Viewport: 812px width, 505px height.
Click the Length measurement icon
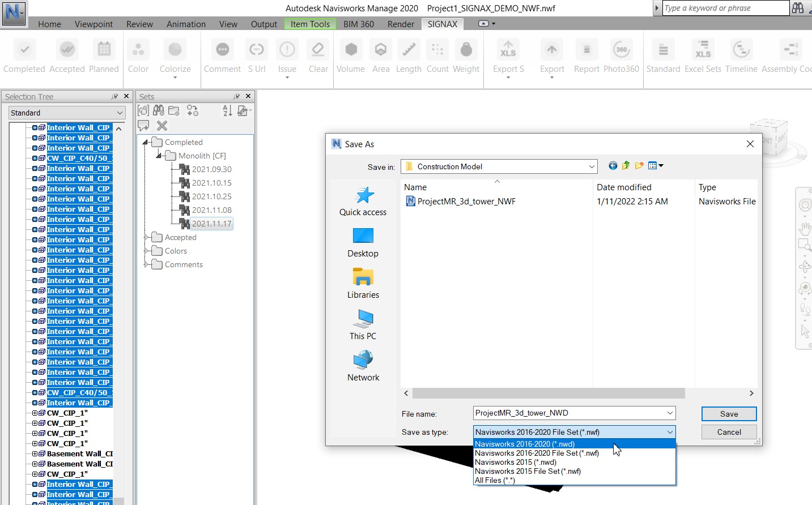point(409,50)
